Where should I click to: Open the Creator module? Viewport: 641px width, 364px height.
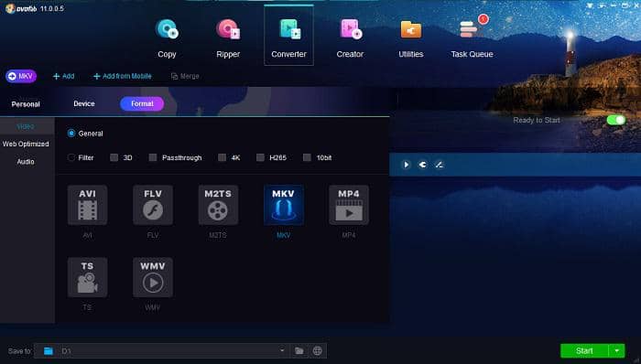click(350, 38)
